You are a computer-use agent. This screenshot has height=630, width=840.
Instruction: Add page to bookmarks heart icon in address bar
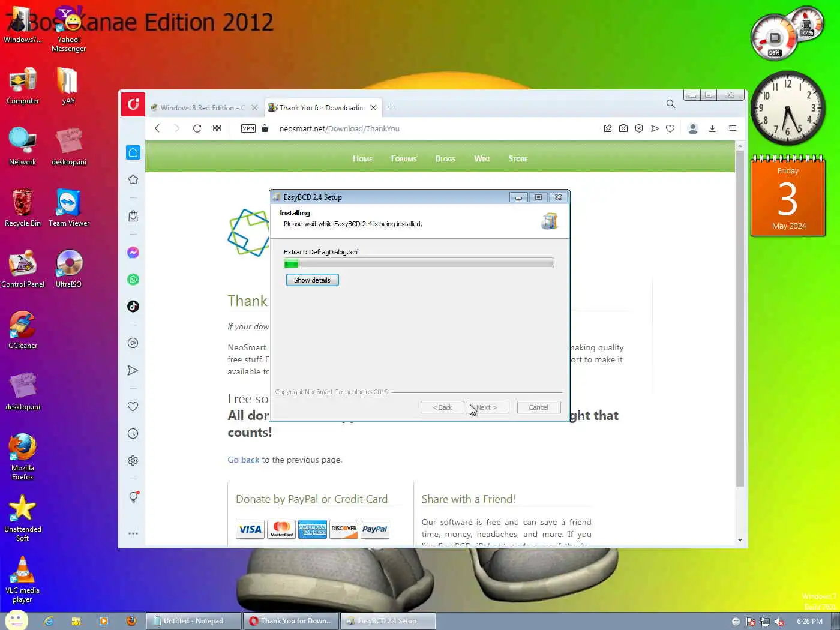click(x=670, y=128)
